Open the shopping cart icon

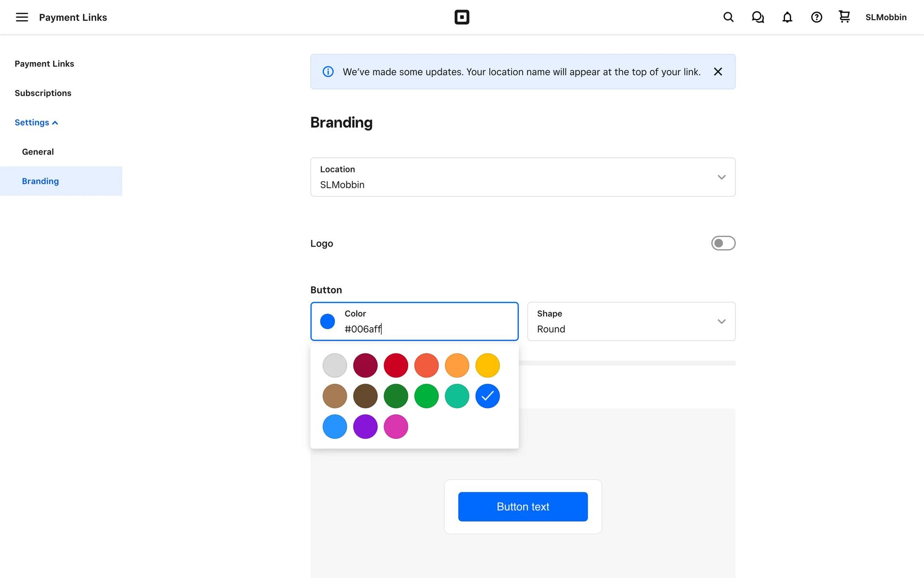coord(844,17)
